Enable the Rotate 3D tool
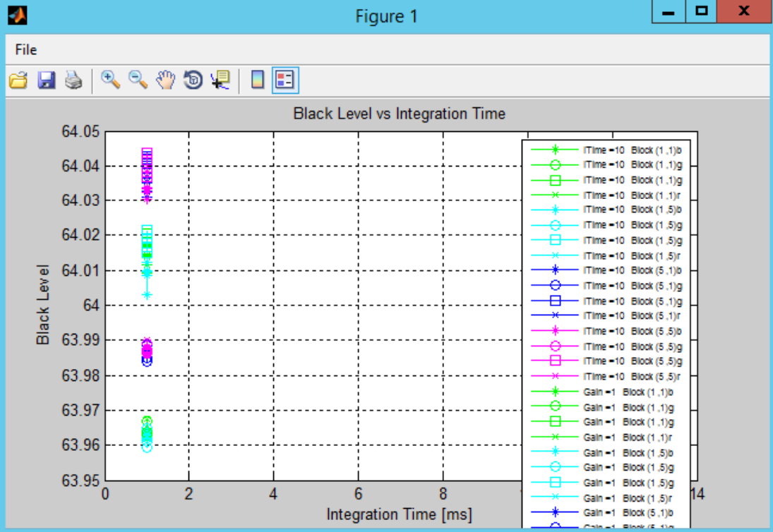This screenshot has width=773, height=532. (193, 80)
